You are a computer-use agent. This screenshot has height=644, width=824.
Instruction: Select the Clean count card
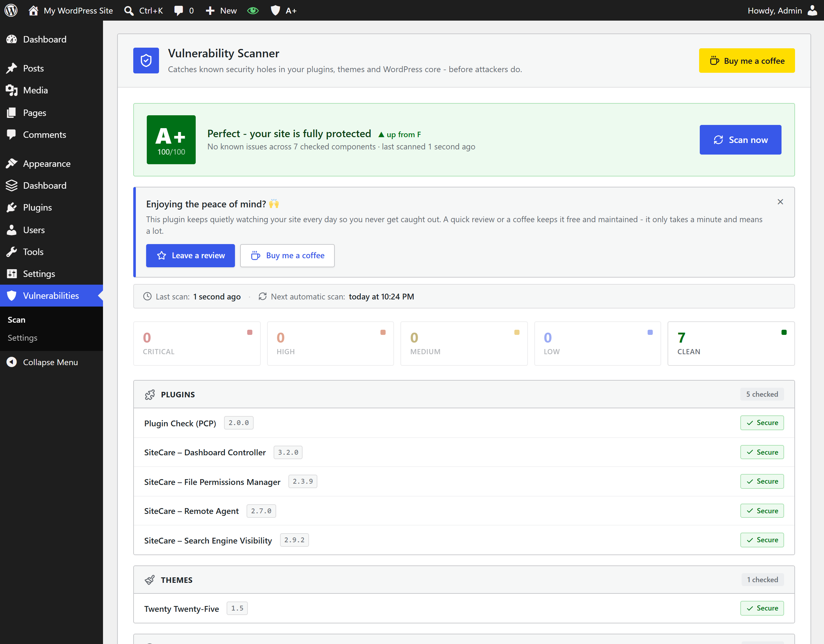point(731,344)
